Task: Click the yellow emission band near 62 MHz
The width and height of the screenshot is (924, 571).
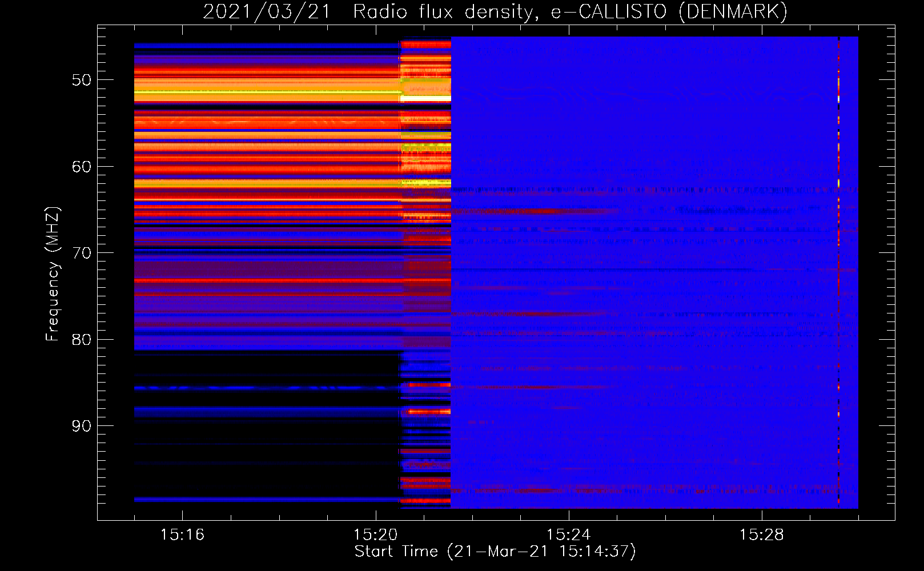Action: click(x=292, y=183)
